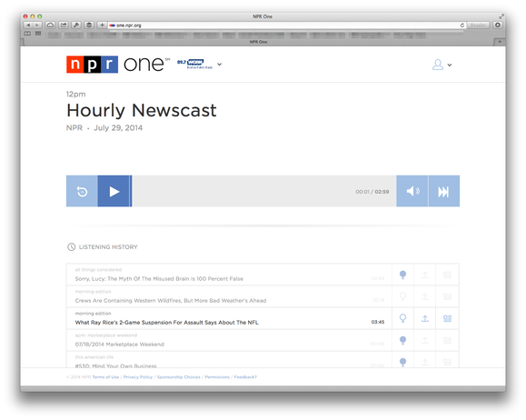
Task: Open the article view for the Ray Rice story
Action: pos(447,318)
